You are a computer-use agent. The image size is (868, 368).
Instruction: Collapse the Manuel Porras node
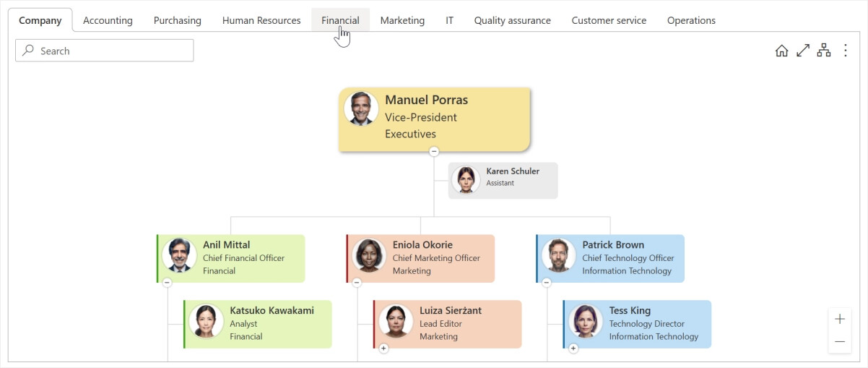pyautogui.click(x=434, y=151)
